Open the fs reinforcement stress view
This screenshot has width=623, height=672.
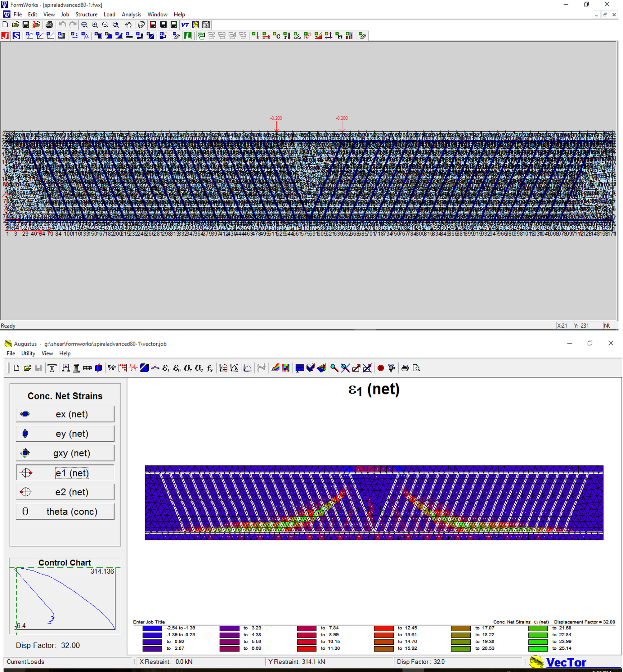click(x=210, y=368)
